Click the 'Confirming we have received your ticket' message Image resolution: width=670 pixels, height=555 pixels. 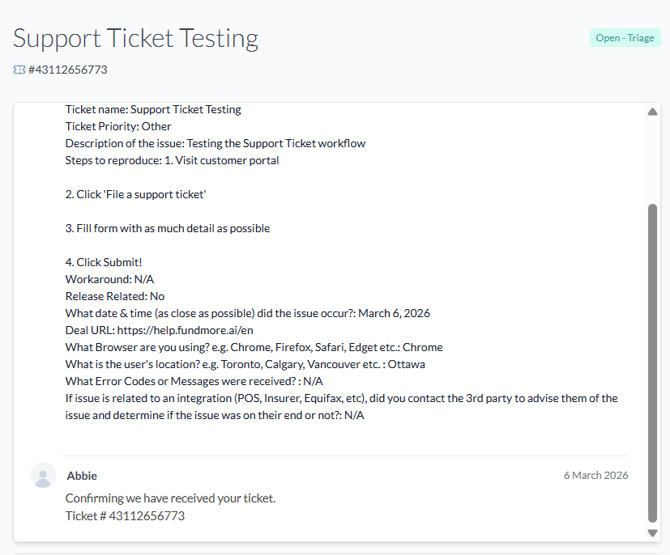pos(170,498)
